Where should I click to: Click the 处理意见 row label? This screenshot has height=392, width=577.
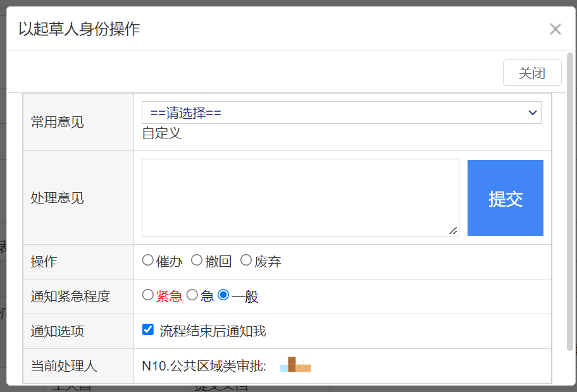click(x=58, y=198)
